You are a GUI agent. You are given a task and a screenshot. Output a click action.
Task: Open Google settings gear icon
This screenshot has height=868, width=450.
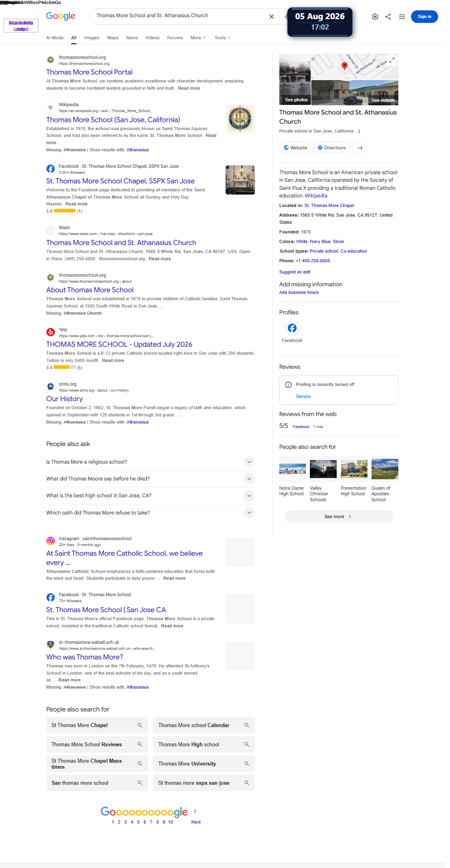(x=375, y=17)
